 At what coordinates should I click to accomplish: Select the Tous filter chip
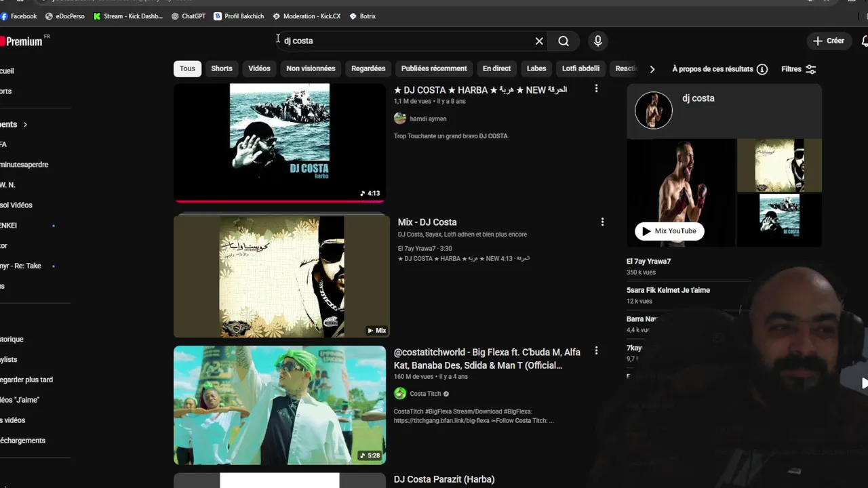click(187, 68)
